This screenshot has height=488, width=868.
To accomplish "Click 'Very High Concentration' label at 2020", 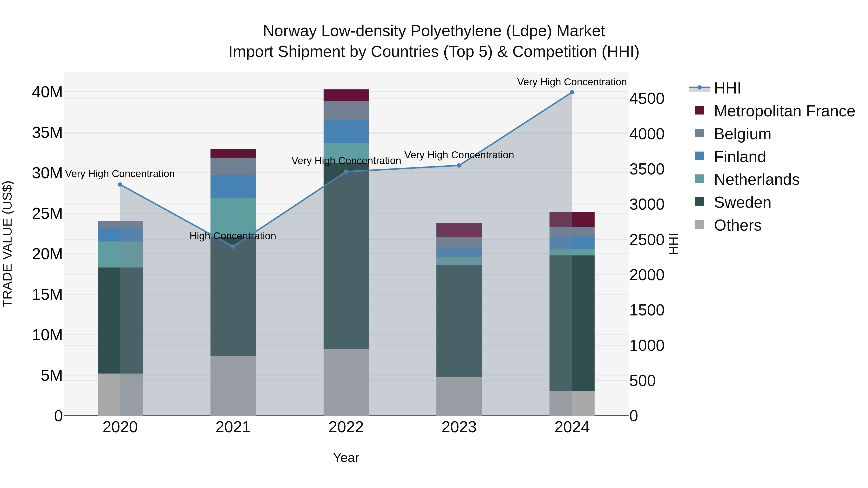I will pyautogui.click(x=120, y=174).
